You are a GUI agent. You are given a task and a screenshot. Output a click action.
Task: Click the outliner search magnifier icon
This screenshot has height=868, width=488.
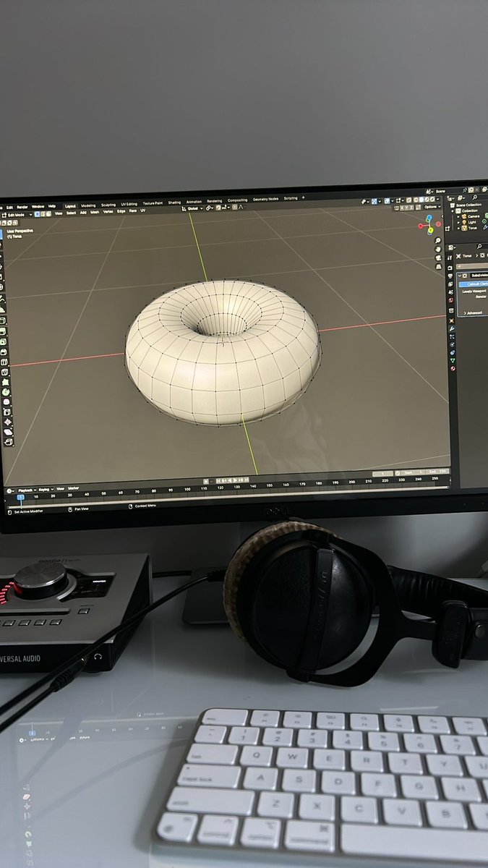point(474,197)
